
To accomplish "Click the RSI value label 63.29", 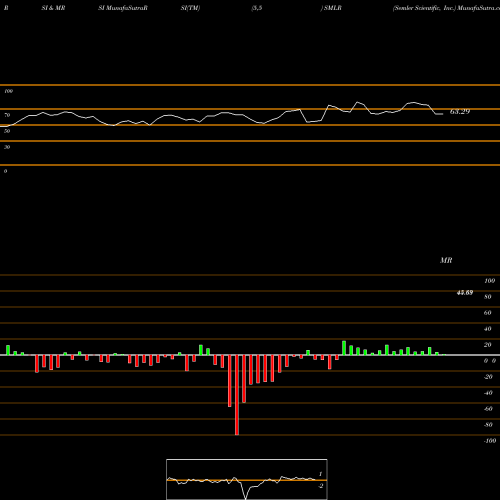I will coord(460,112).
